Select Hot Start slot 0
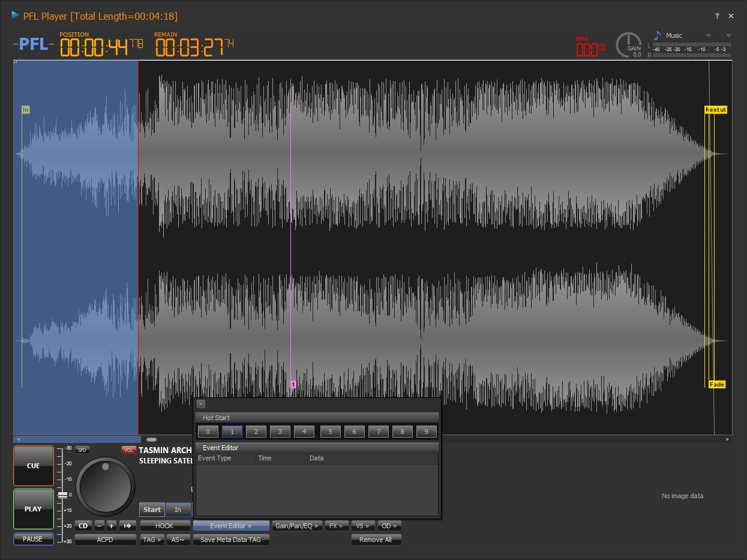 coord(208,432)
